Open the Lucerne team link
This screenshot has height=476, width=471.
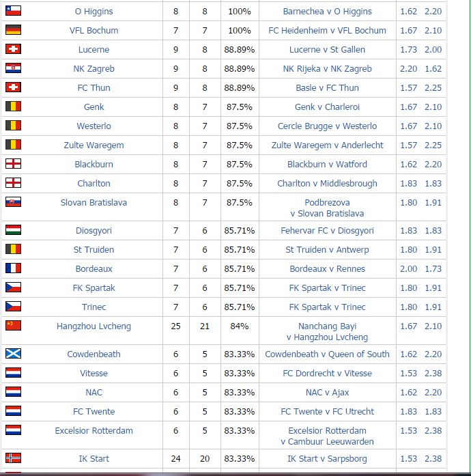tap(94, 49)
